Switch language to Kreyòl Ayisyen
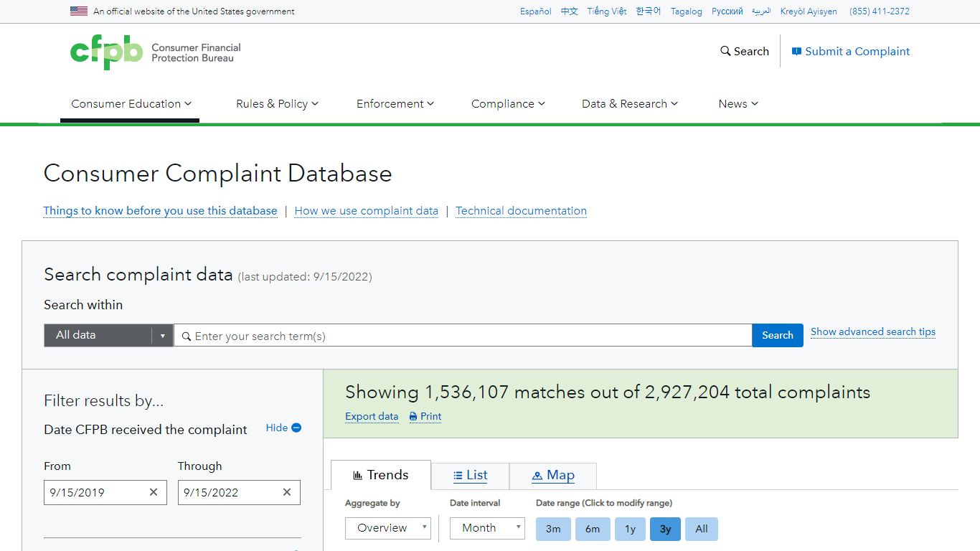This screenshot has width=980, height=551. 809,11
